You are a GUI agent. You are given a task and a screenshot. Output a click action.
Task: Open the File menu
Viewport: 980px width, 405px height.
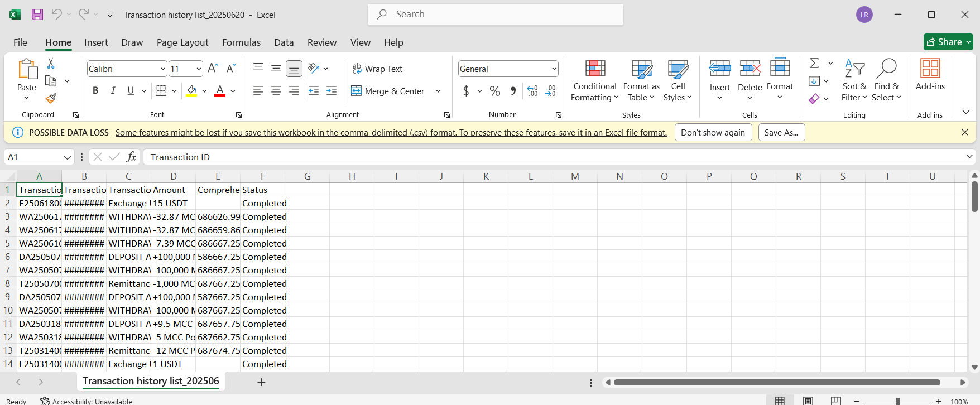pos(20,42)
